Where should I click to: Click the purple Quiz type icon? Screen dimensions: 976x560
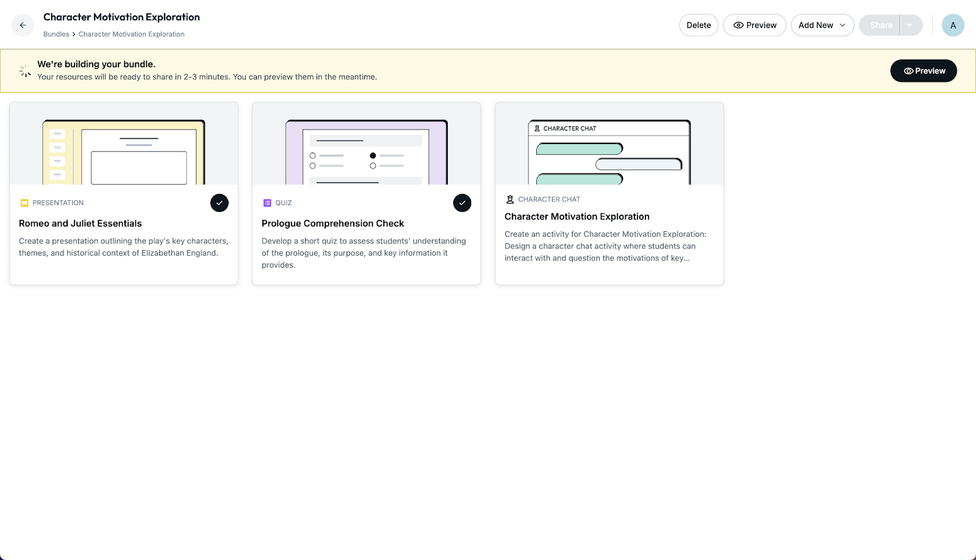pos(266,203)
